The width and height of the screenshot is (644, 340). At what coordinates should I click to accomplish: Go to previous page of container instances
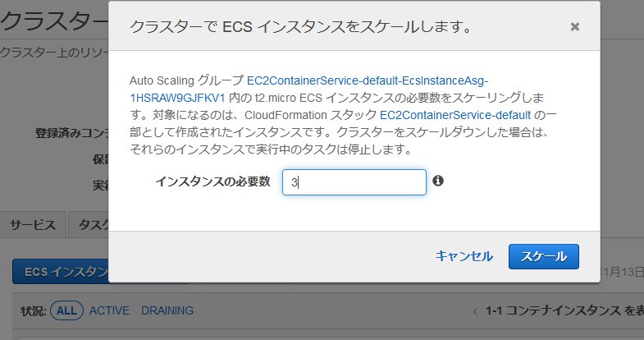(476, 311)
